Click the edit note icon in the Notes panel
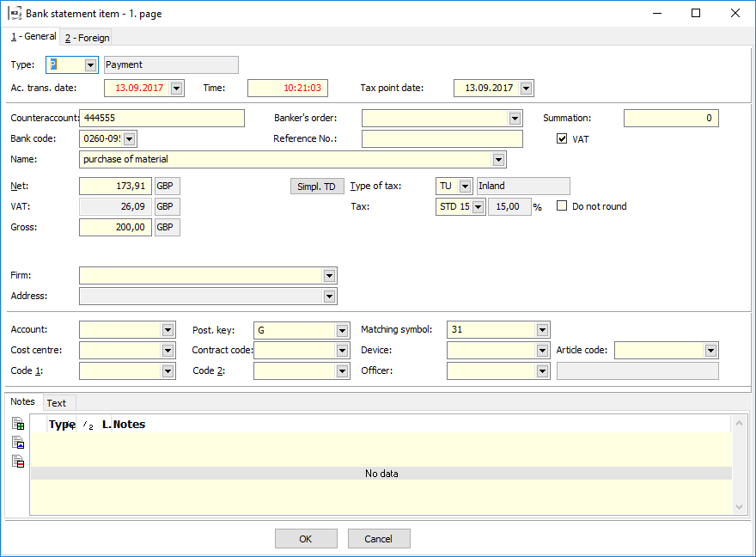This screenshot has width=756, height=557. pyautogui.click(x=18, y=443)
